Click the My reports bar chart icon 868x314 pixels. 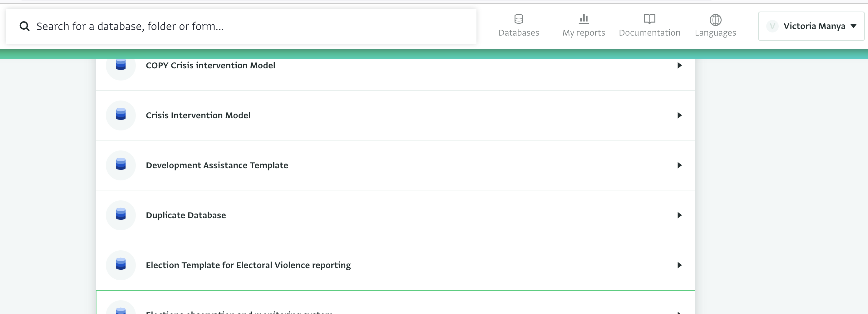tap(584, 19)
